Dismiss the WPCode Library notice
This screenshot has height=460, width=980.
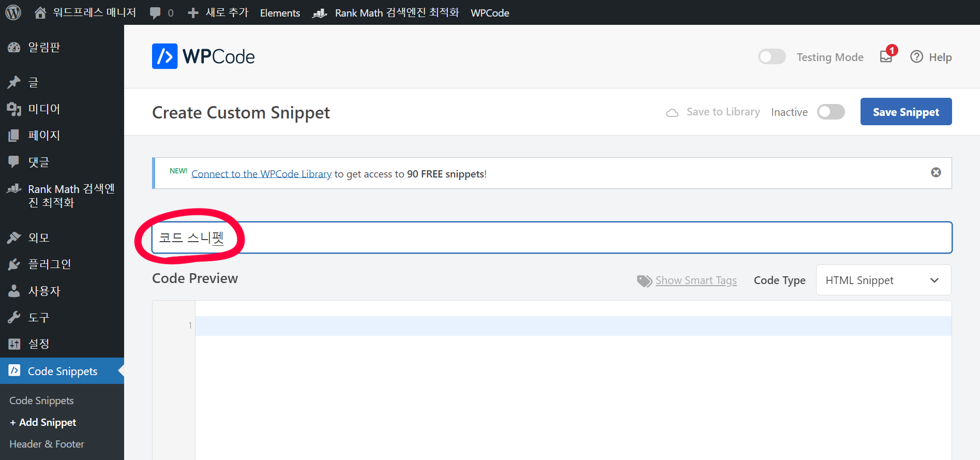[936, 172]
